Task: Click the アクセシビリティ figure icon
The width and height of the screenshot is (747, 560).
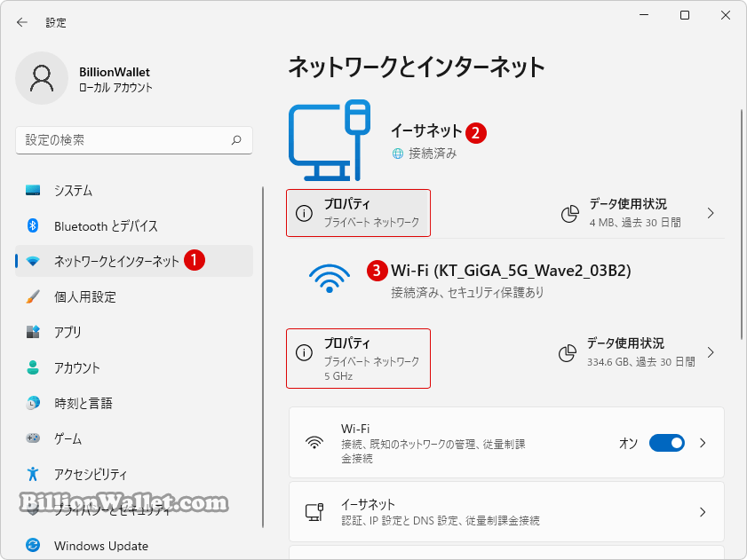Action: point(33,474)
